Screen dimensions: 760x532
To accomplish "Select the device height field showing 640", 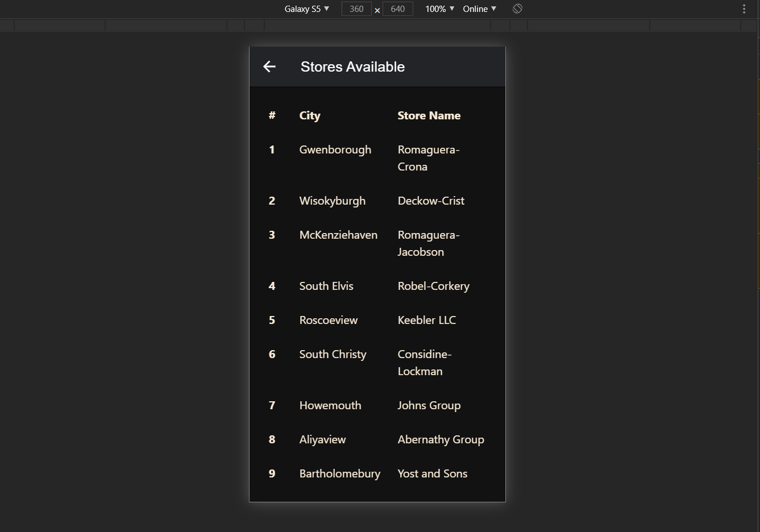I will [397, 9].
